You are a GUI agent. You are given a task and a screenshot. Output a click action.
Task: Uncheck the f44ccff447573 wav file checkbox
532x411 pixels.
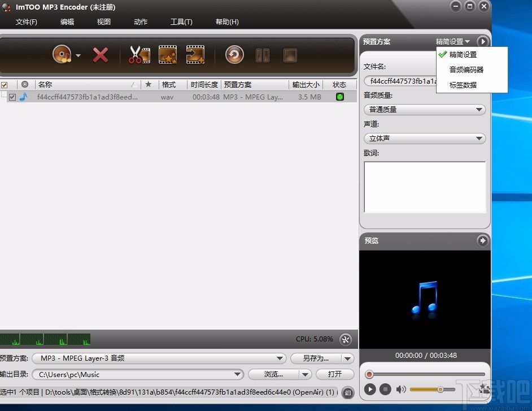[x=12, y=97]
